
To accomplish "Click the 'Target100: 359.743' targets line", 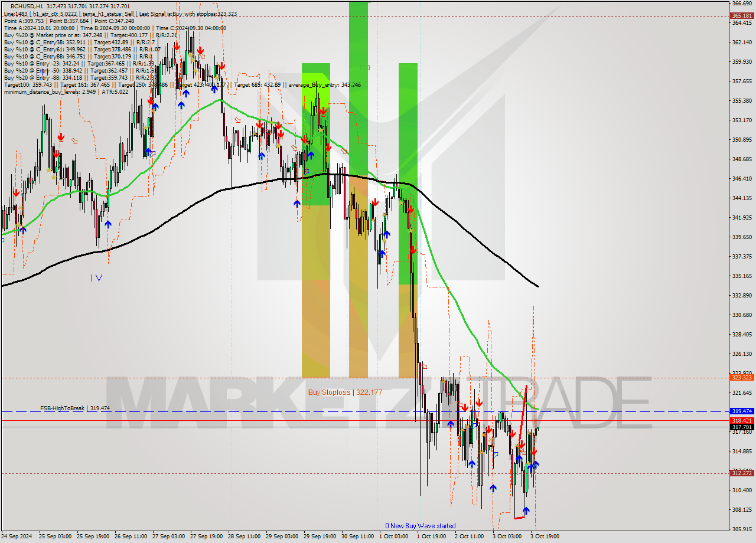I will pos(182,84).
